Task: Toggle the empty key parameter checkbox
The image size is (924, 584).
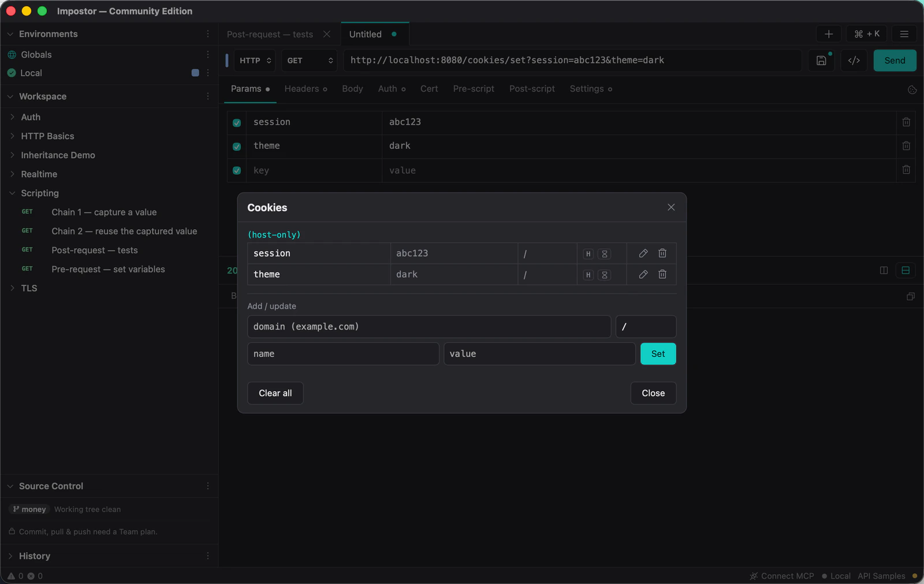Action: point(237,171)
